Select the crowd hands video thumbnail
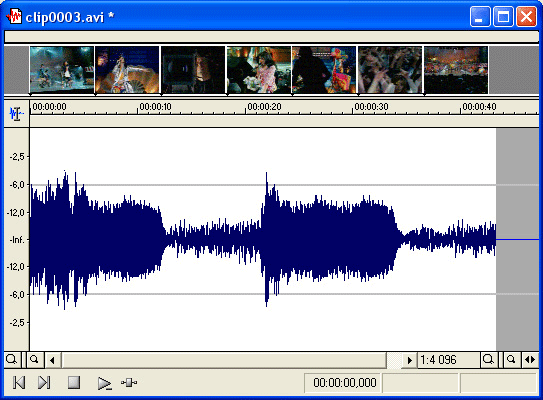Screen dimensions: 543x400 390,70
